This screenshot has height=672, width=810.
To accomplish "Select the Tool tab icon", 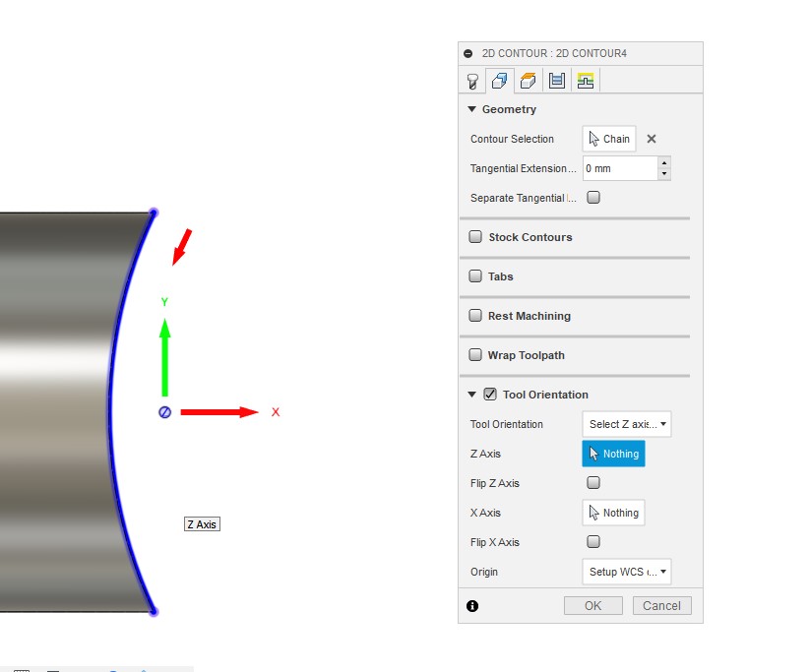I will point(472,80).
